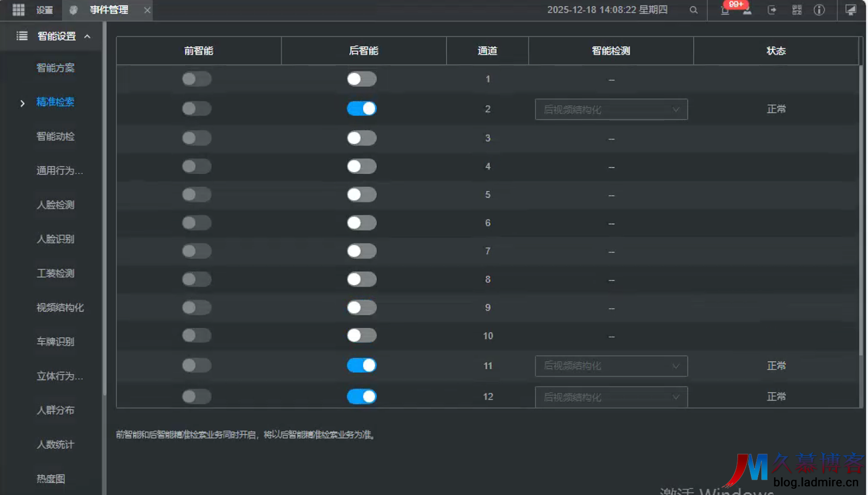Click the logout arrow icon

point(772,10)
